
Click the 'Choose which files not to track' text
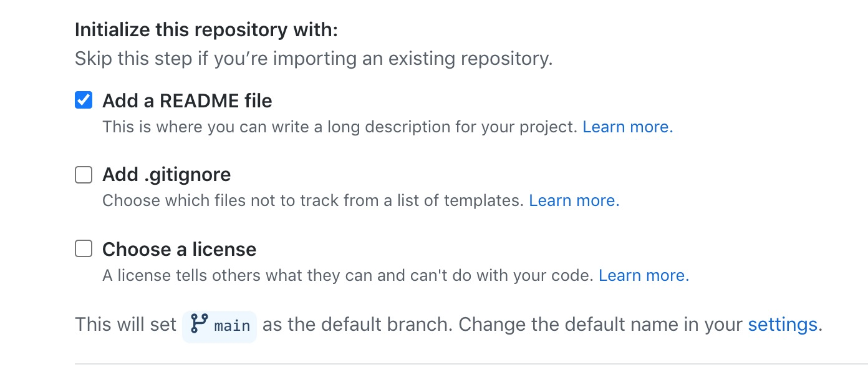[313, 200]
